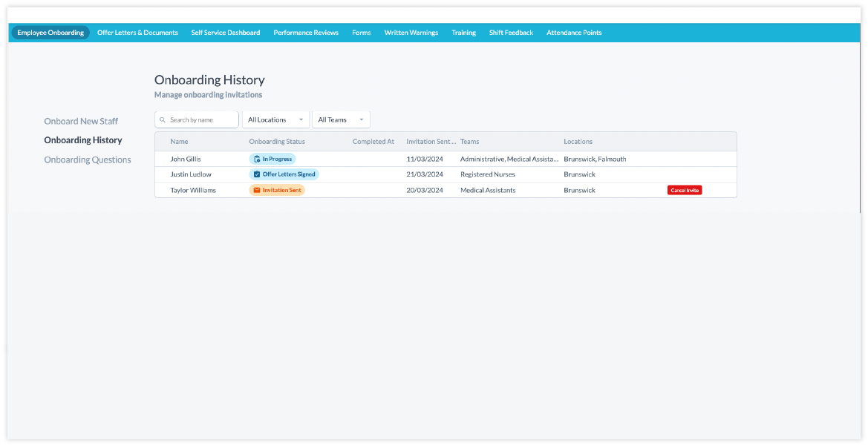Image resolution: width=868 pixels, height=446 pixels.
Task: Select the John Gillis row
Action: point(186,159)
